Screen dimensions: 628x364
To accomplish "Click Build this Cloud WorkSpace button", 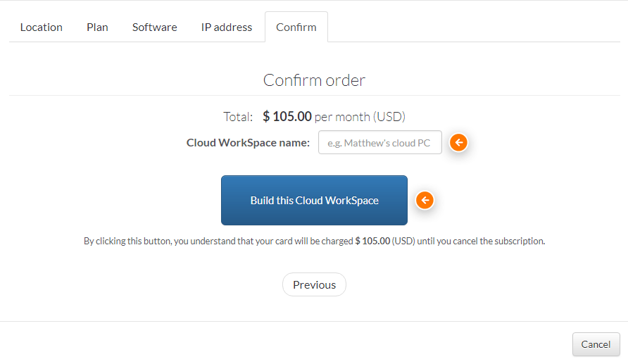I will coord(315,200).
